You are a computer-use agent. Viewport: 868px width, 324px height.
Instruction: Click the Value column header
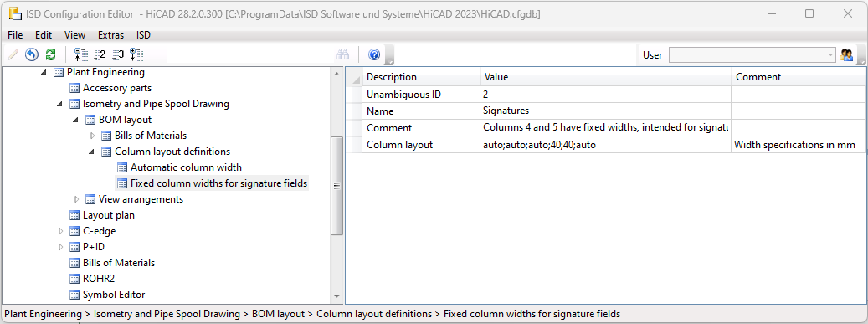click(x=606, y=77)
